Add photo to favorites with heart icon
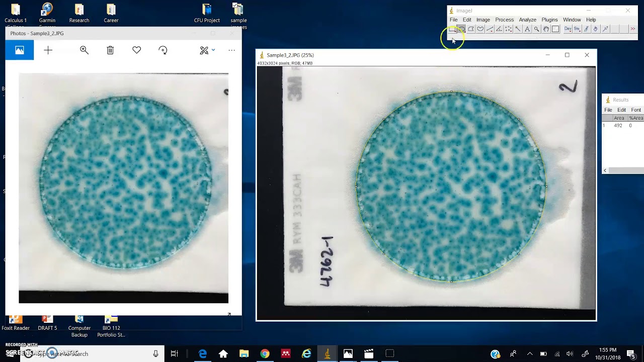Screen dimensions: 644x362 coord(136,50)
